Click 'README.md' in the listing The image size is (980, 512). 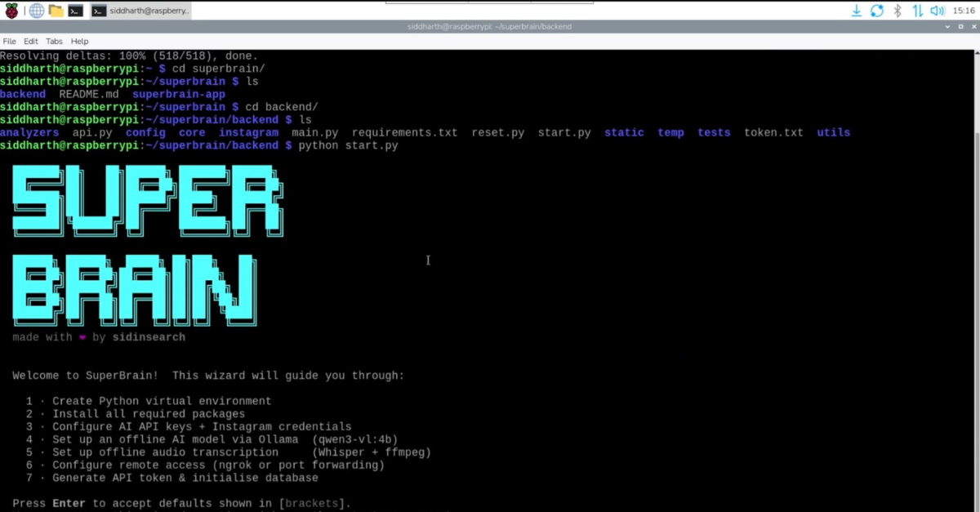(89, 95)
